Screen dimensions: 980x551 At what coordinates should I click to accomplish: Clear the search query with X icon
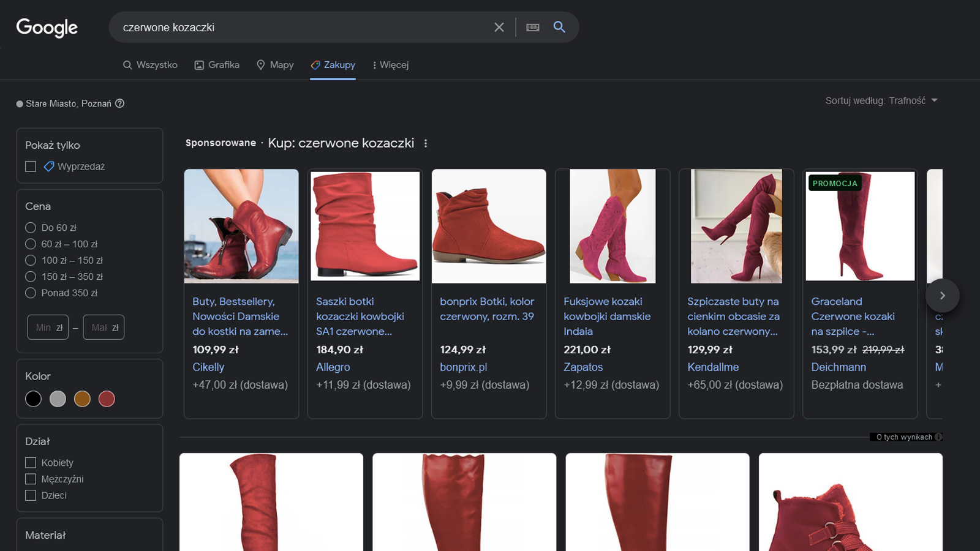[x=499, y=28]
